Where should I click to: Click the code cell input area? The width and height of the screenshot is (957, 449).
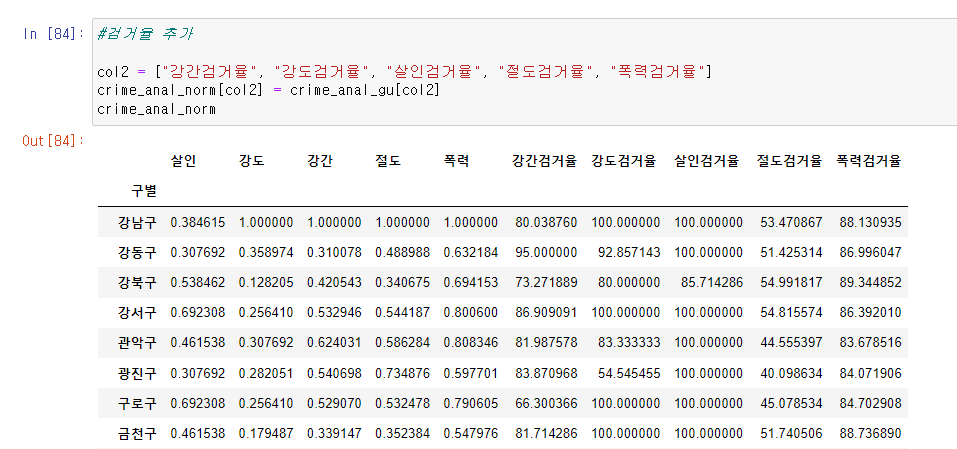pyautogui.click(x=524, y=72)
